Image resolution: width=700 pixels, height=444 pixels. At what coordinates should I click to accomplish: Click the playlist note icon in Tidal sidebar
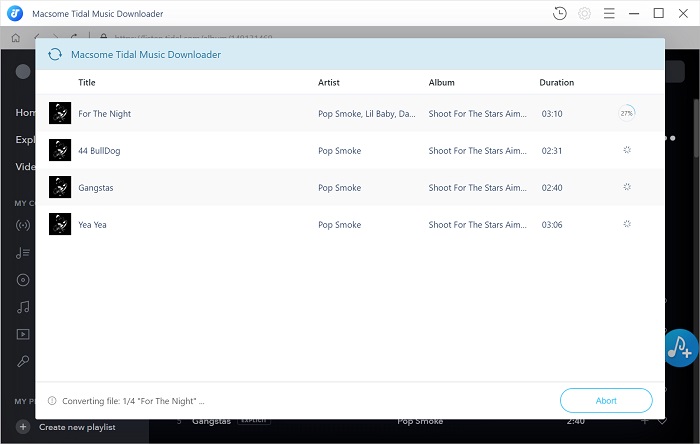tap(23, 253)
